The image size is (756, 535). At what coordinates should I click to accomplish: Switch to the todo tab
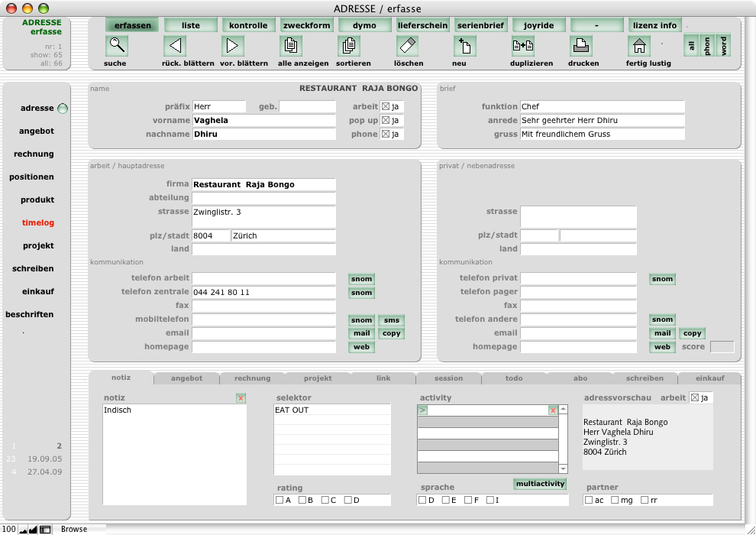coord(514,378)
